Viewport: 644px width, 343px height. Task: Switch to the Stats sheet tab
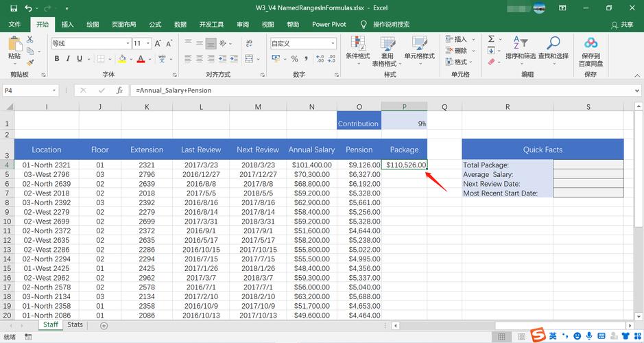(75, 324)
